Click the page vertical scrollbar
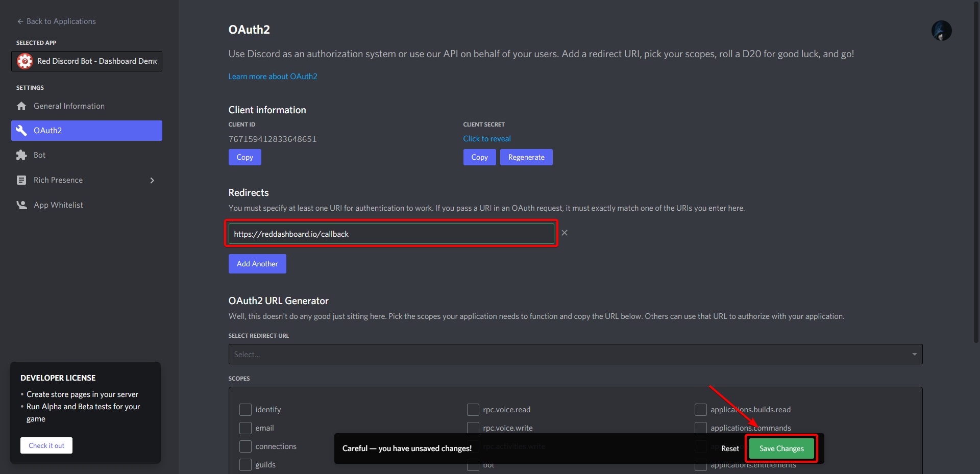This screenshot has height=474, width=980. click(976, 171)
